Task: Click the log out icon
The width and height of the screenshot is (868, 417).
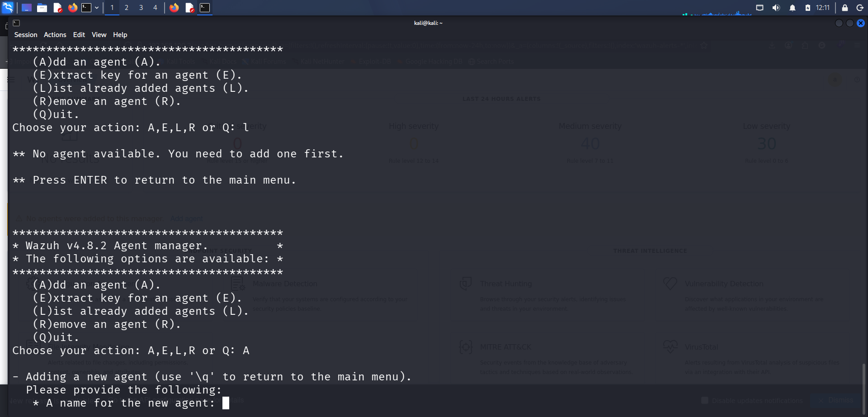Action: (x=860, y=8)
